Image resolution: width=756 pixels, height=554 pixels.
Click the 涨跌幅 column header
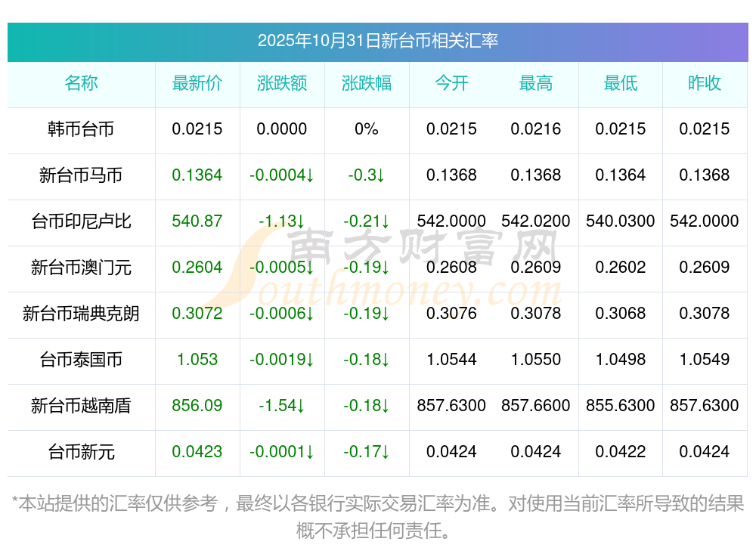coord(367,83)
